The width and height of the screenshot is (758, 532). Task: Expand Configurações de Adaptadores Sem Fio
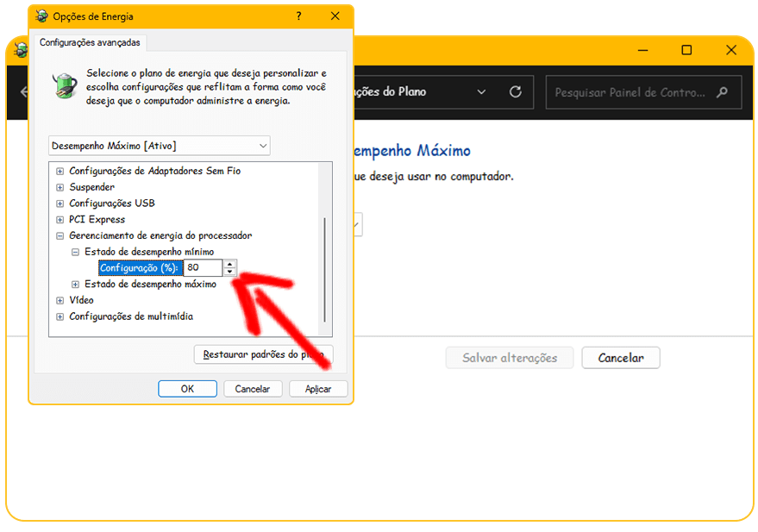click(60, 171)
